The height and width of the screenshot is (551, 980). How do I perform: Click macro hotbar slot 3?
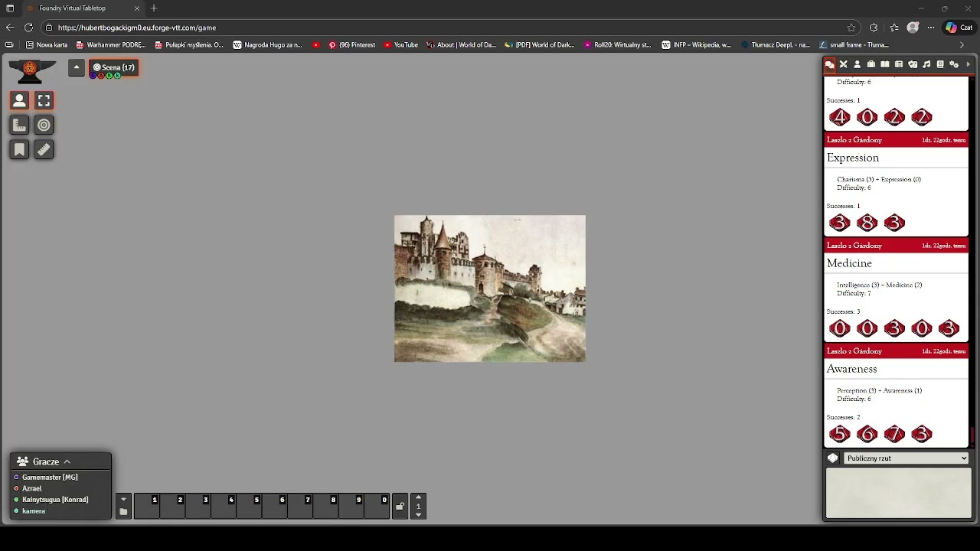click(x=198, y=506)
